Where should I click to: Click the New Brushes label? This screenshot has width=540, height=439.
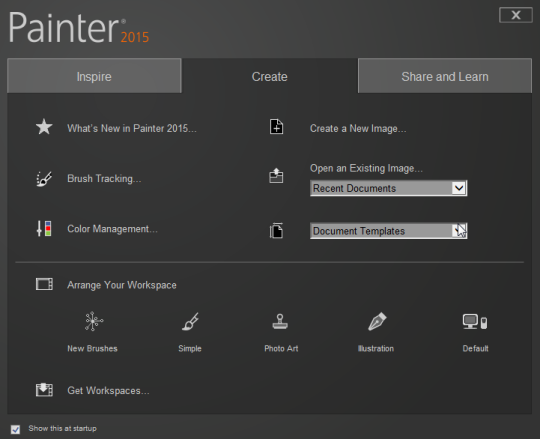(92, 348)
